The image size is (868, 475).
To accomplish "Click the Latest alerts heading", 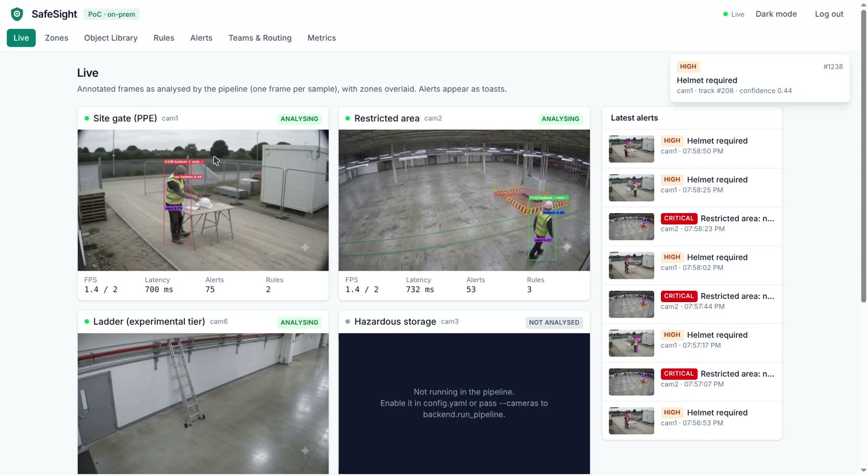I will coord(634,118).
